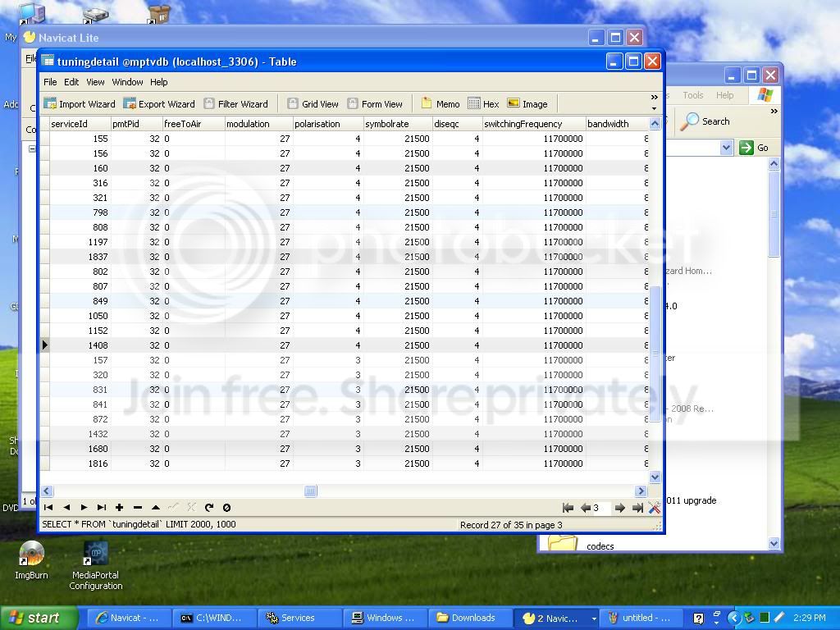Jump to the last page

pos(637,508)
